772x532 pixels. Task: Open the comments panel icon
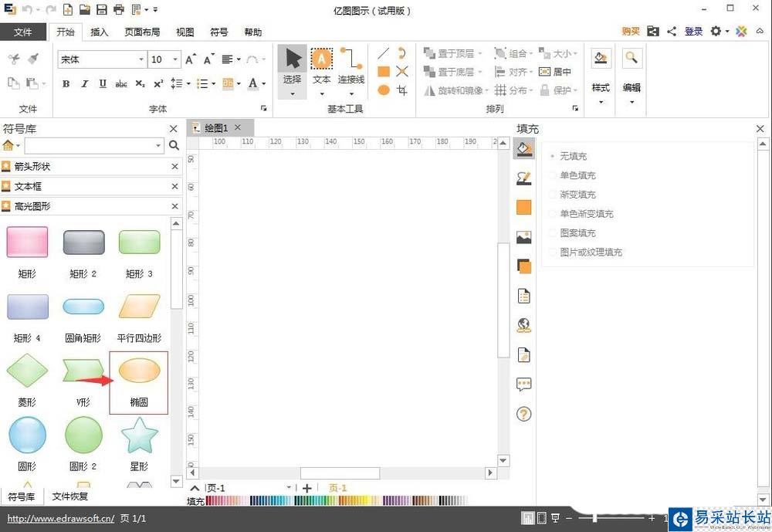point(524,385)
